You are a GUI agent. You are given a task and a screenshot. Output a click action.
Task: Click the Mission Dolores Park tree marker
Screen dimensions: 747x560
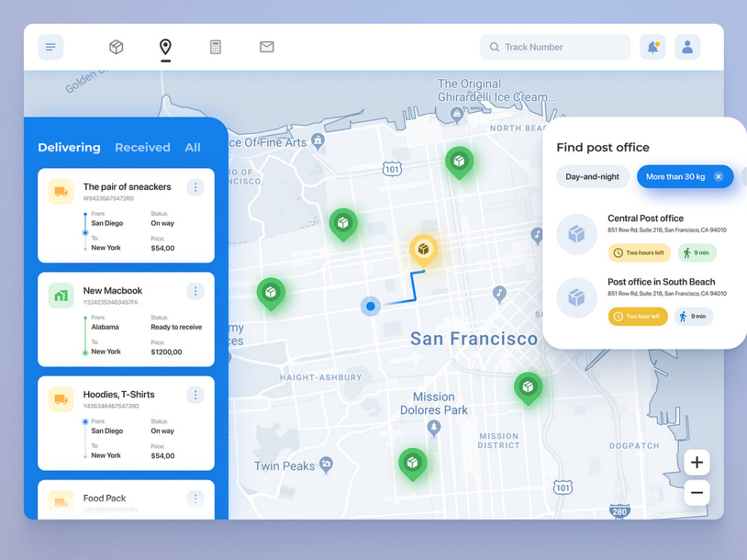click(x=433, y=429)
